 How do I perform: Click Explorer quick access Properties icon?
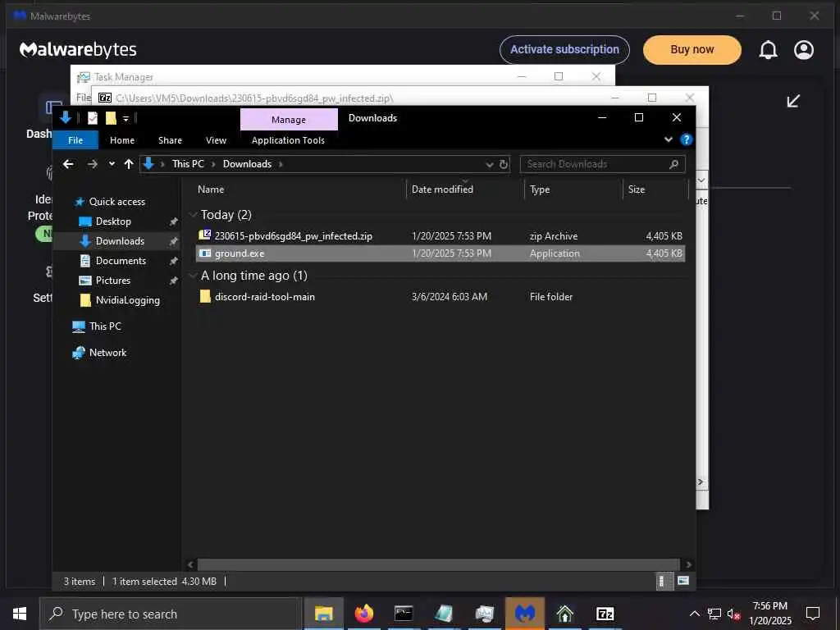(93, 118)
